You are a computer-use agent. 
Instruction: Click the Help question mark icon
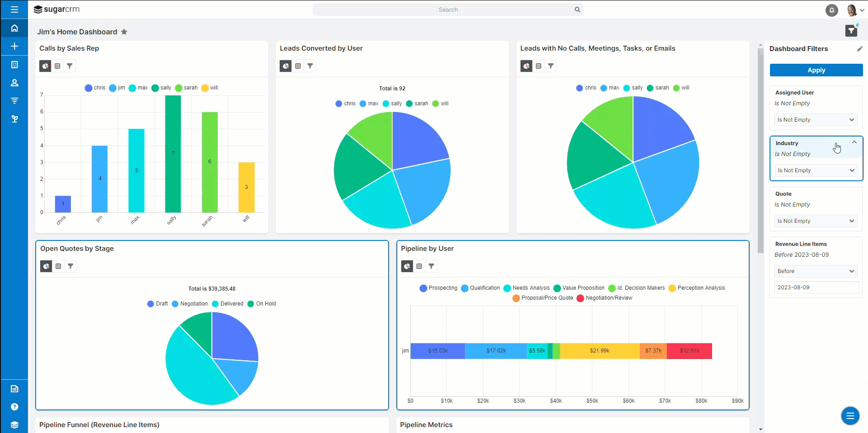(x=14, y=406)
